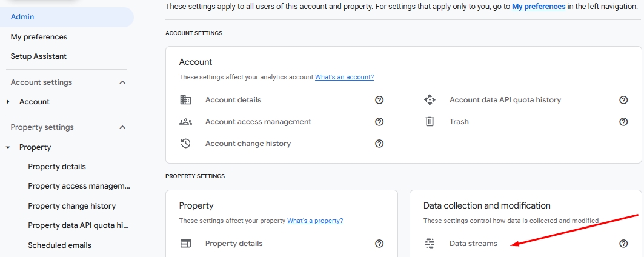Click the What's a property? link
Image resolution: width=644 pixels, height=257 pixels.
pos(315,221)
